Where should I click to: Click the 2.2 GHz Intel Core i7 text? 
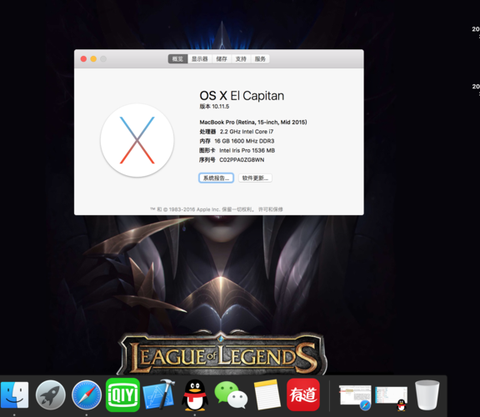coord(246,132)
